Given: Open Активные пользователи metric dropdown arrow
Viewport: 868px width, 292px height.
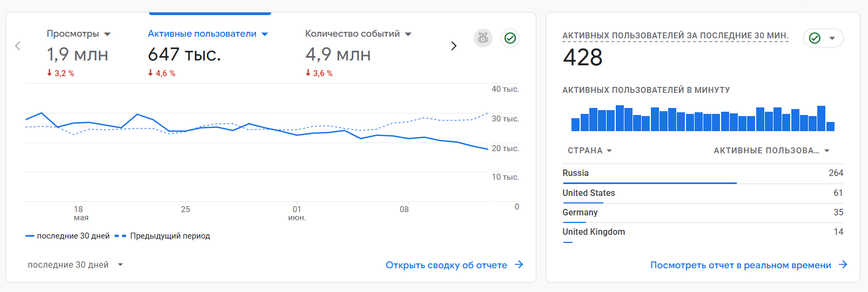Looking at the screenshot, I should tap(265, 34).
